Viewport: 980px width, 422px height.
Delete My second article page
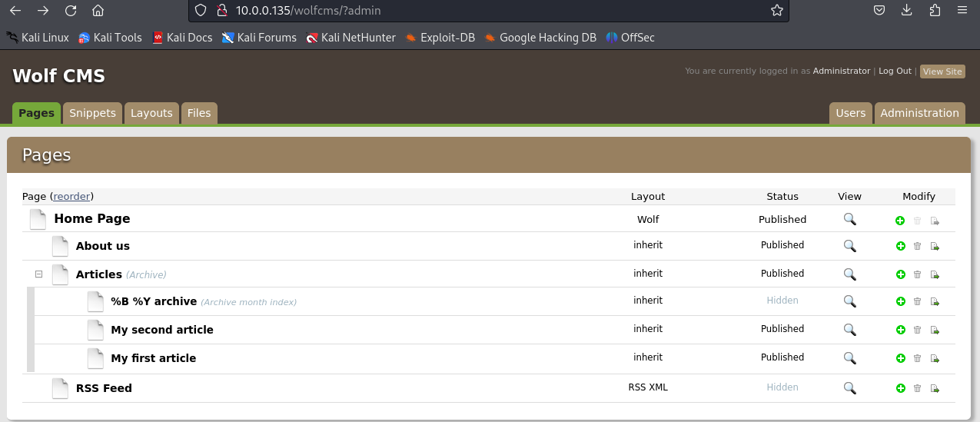click(x=917, y=331)
